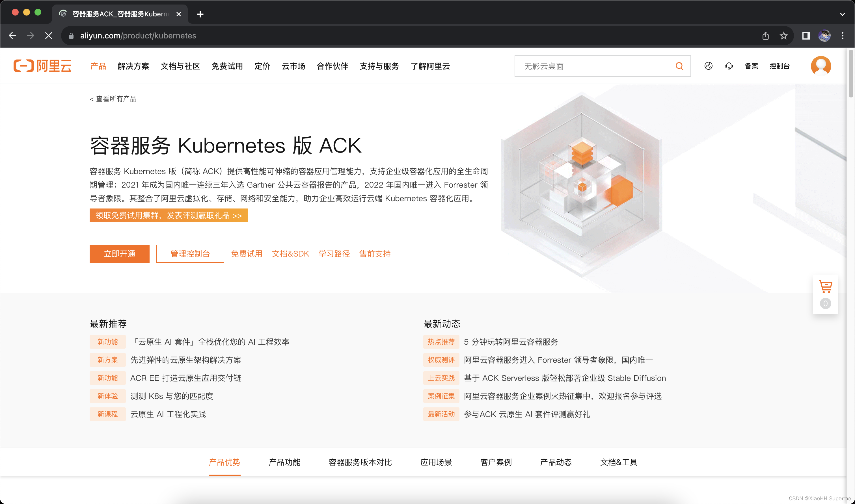Expand the tab search chevron
855x504 pixels.
(x=843, y=14)
